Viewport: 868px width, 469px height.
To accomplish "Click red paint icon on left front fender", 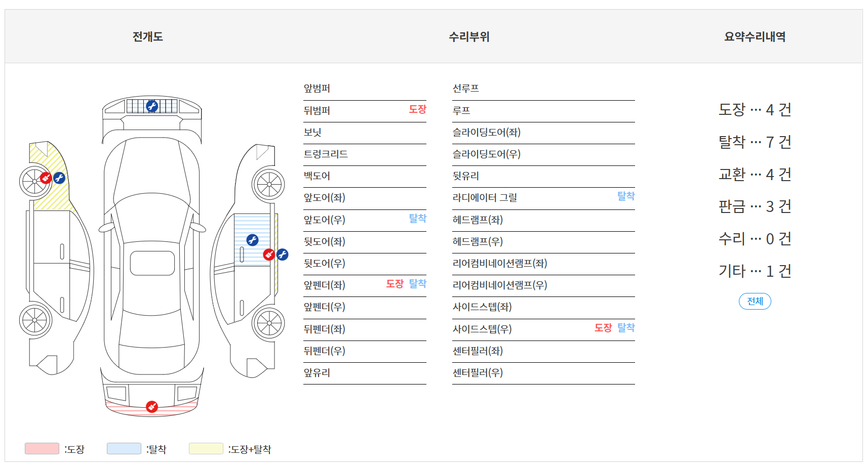I will tap(46, 178).
